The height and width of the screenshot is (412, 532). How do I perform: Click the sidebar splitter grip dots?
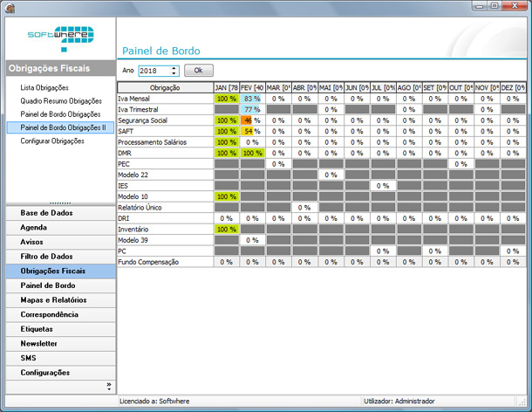pos(60,203)
